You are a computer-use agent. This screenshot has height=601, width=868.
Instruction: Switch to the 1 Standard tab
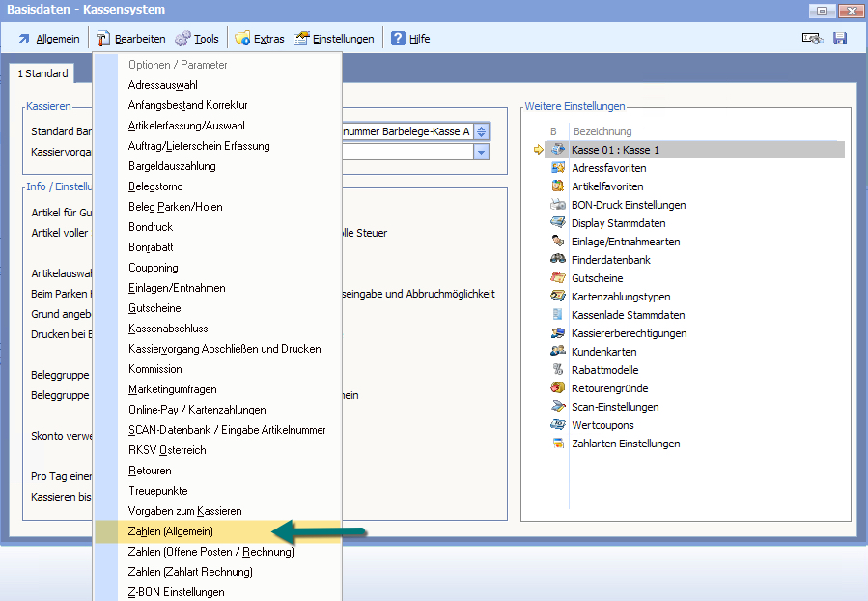43,73
